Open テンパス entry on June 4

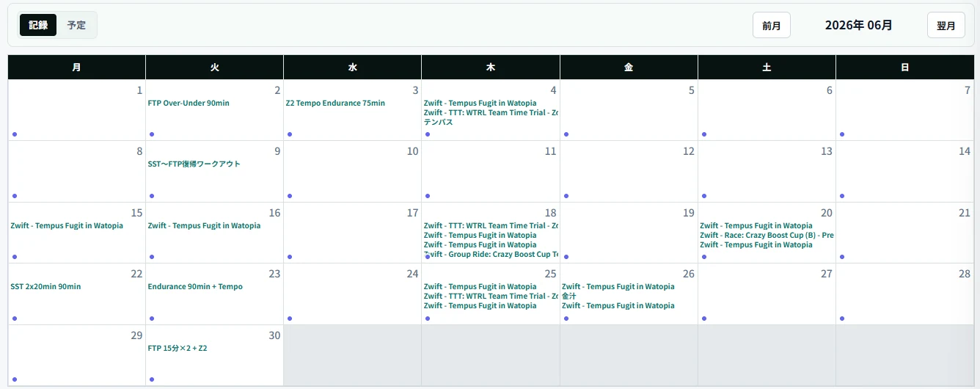(x=439, y=123)
